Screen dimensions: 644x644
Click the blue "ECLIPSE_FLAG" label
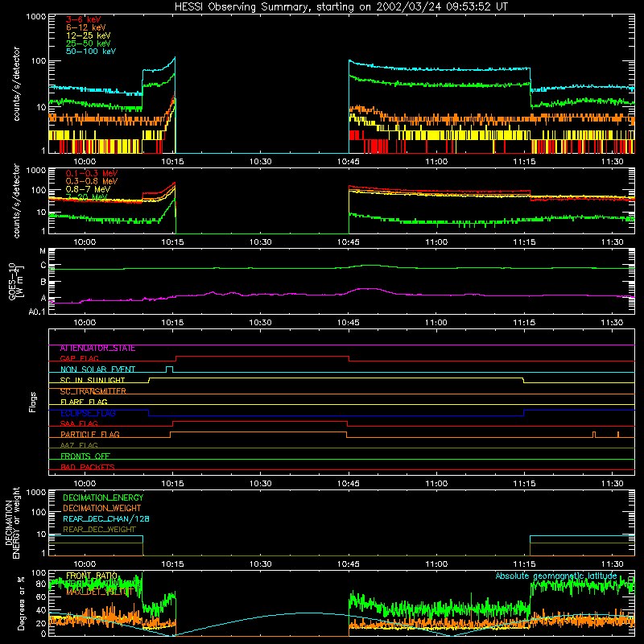tap(88, 413)
